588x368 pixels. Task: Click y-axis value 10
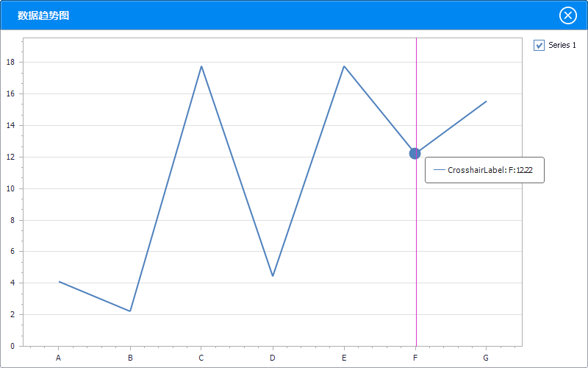[x=10, y=188]
